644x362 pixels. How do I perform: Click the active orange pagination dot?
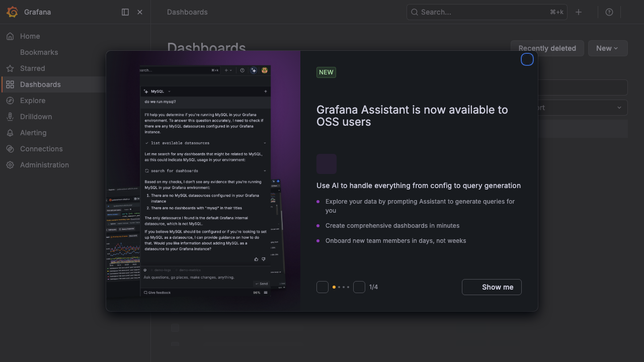pyautogui.click(x=334, y=287)
